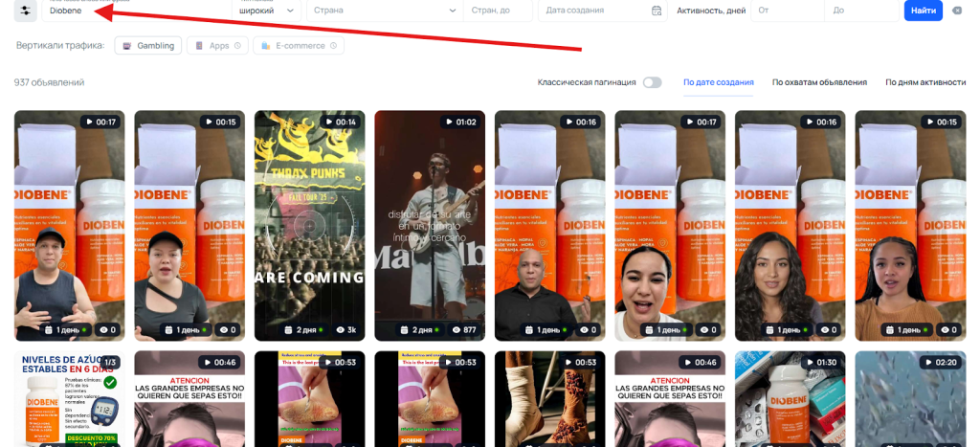980x447 pixels.
Task: Toggle the Apps traffic vertical filter
Action: (216, 46)
